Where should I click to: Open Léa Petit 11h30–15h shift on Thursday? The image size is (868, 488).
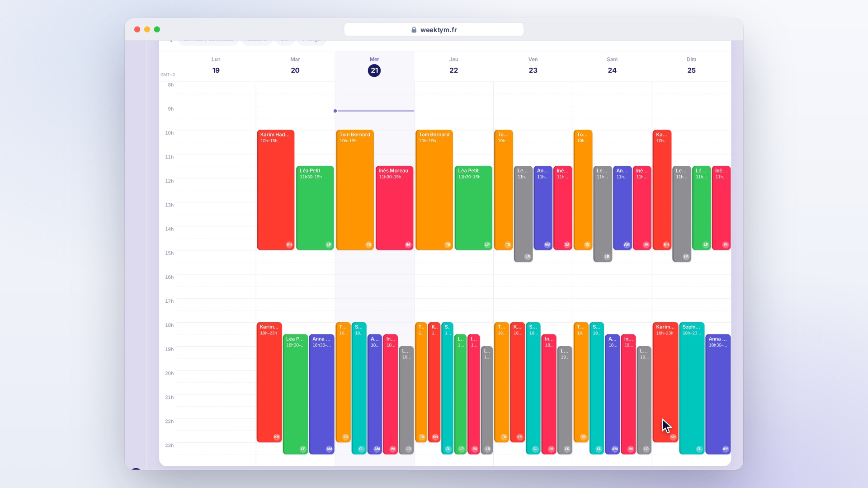coord(473,208)
